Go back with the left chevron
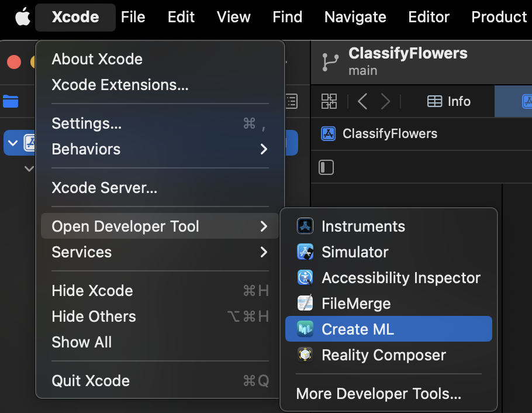Viewport: 532px width, 413px height. (362, 101)
